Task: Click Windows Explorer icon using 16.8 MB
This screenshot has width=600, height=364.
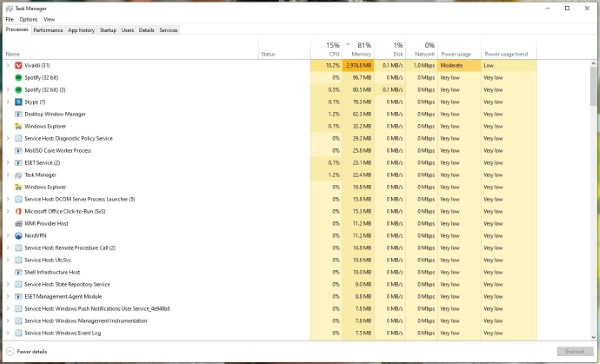Action: [18, 187]
